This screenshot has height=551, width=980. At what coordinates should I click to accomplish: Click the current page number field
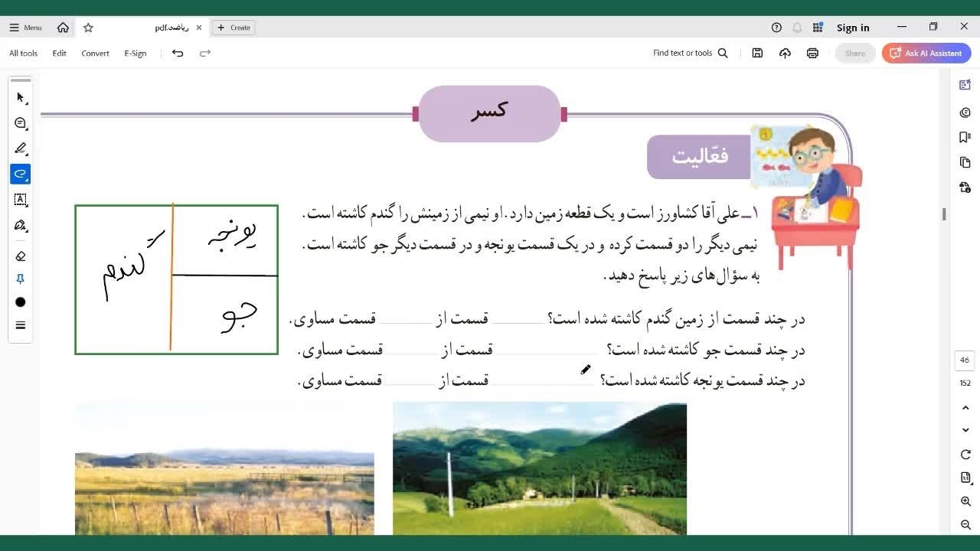tap(965, 360)
